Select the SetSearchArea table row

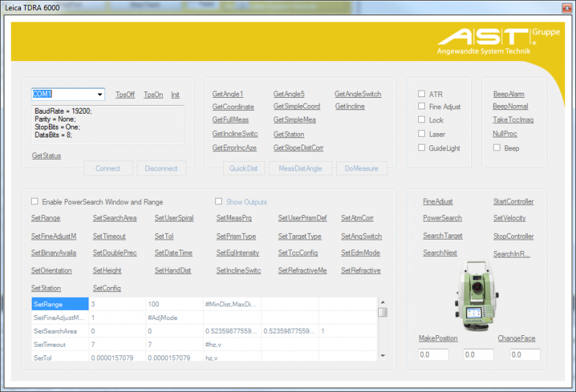[x=204, y=331]
